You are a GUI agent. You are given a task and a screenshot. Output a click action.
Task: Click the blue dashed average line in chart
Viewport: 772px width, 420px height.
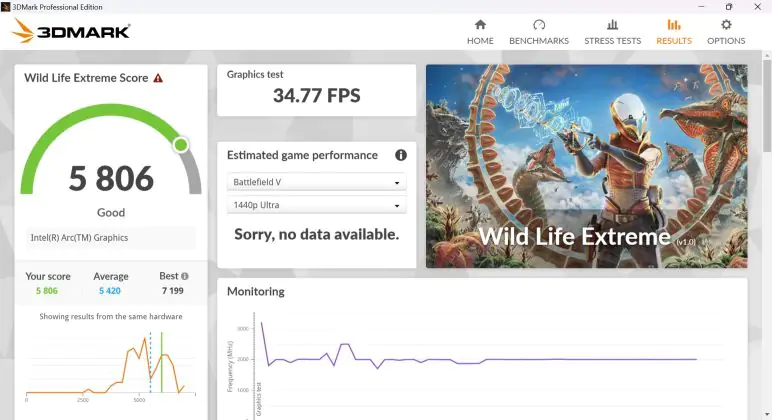[150, 362]
